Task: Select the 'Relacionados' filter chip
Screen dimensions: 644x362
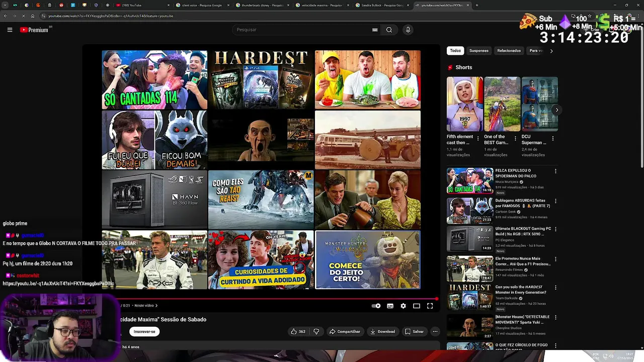Action: (x=509, y=51)
